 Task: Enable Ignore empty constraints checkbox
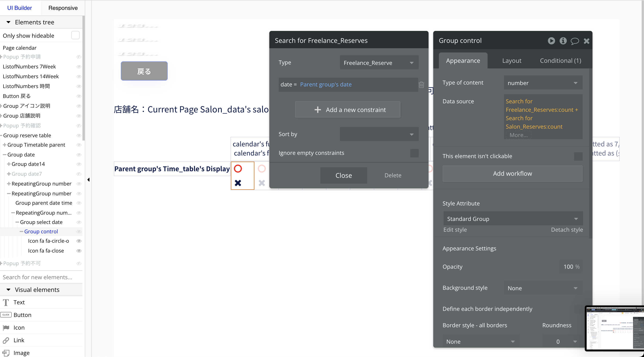414,153
